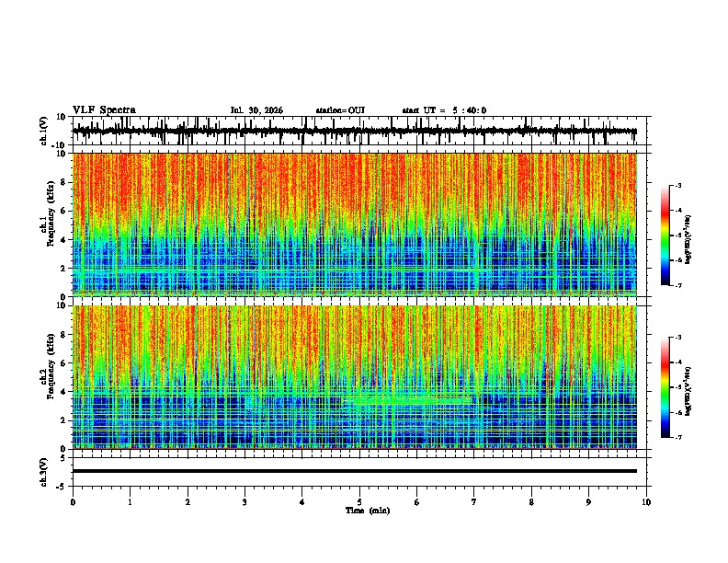Click time axis tick label "7"
This screenshot has width=728, height=563.
coord(474,502)
